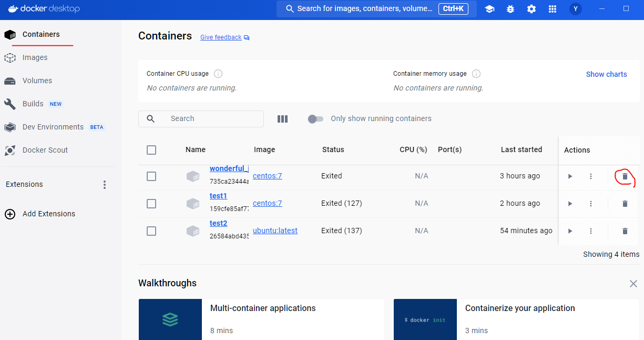Open centos:7 image link in wonderful_ row
This screenshot has height=340, width=644.
tap(267, 176)
